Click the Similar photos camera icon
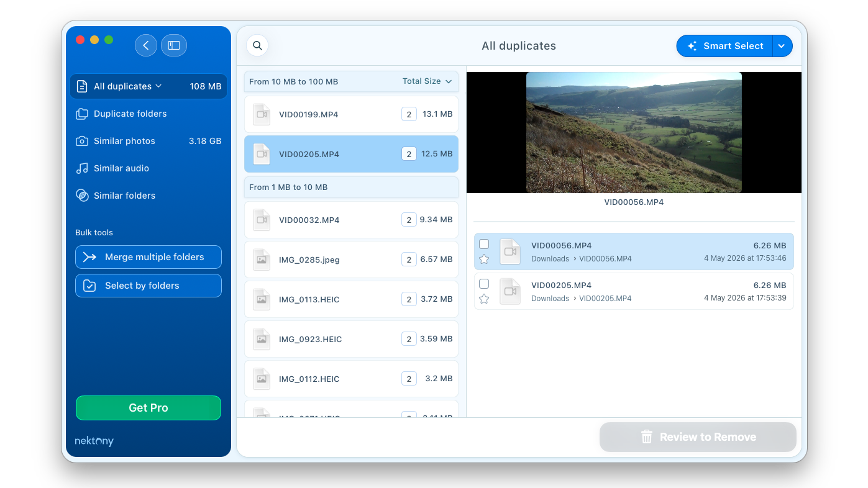 [x=82, y=141]
